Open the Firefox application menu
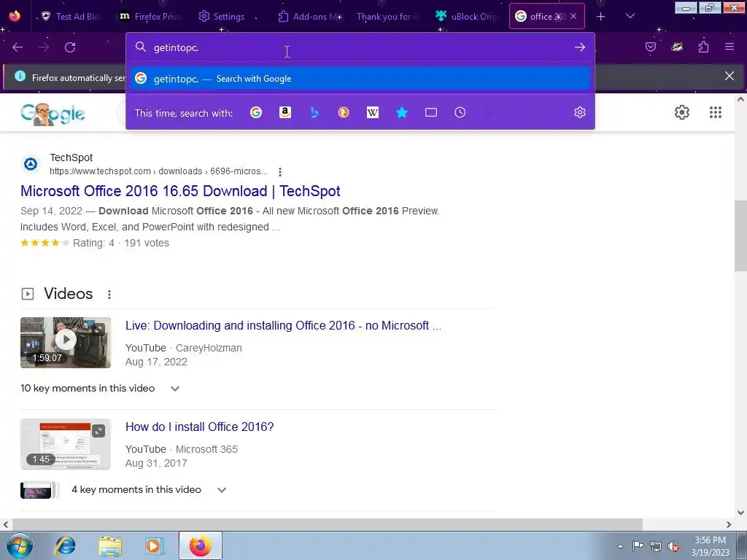 click(x=729, y=47)
